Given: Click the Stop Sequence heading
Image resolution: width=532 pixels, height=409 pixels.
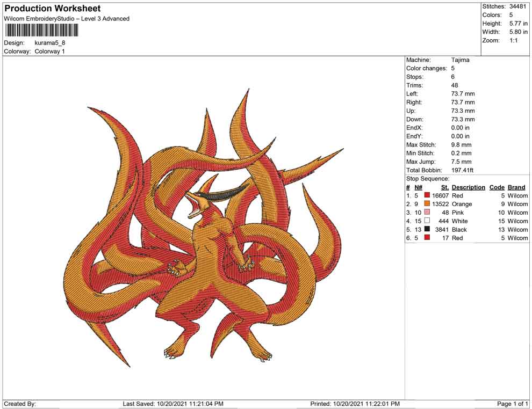Looking at the screenshot, I should tap(428, 179).
